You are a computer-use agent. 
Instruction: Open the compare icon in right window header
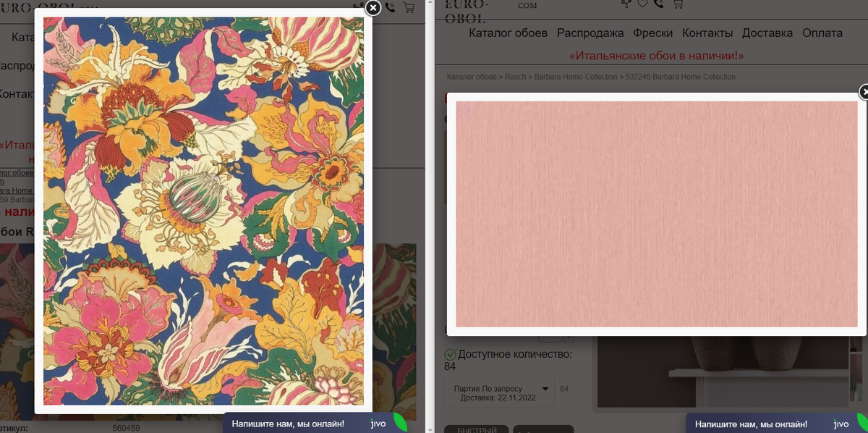(627, 4)
